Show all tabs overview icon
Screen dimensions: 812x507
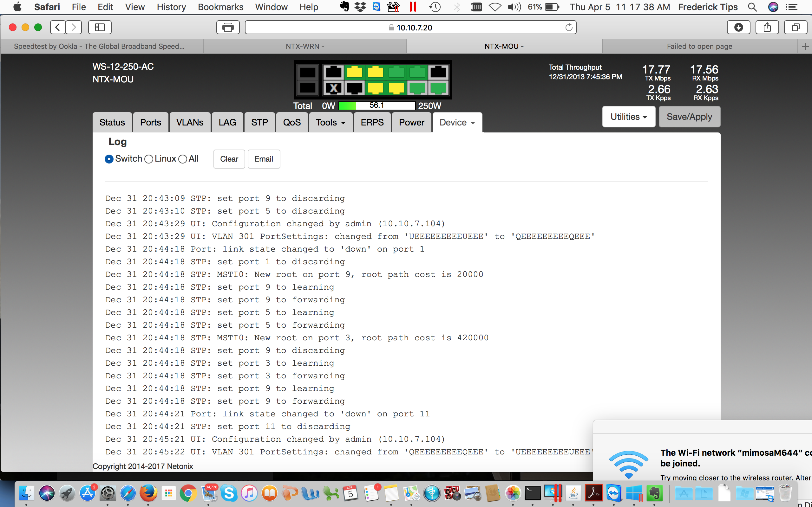coord(795,27)
